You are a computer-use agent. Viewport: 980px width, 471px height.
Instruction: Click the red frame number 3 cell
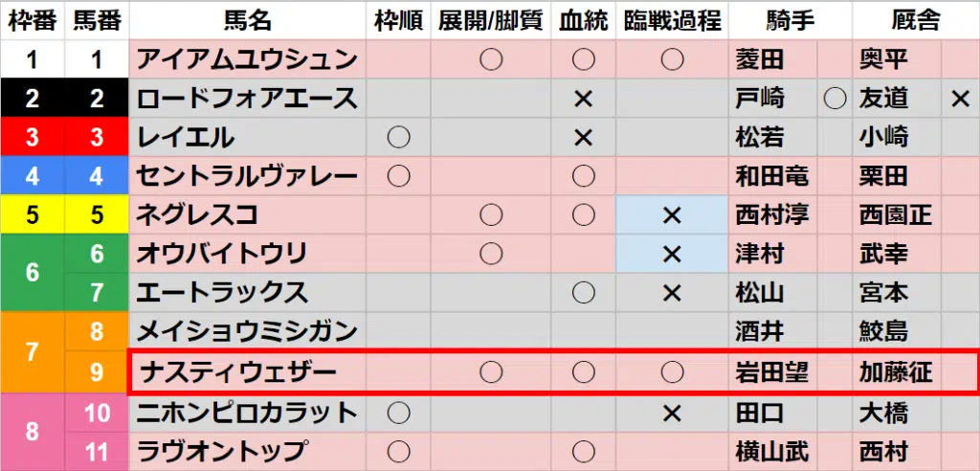[33, 138]
